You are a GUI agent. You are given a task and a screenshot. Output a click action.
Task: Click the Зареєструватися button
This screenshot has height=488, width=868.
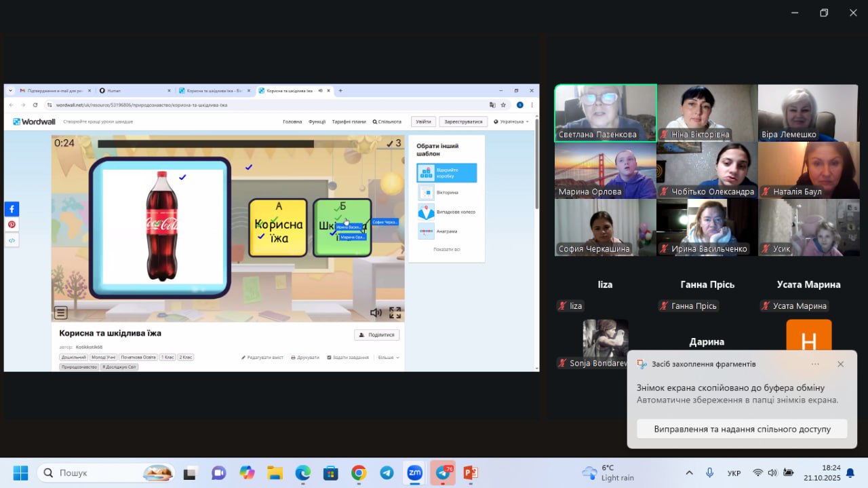tap(463, 121)
